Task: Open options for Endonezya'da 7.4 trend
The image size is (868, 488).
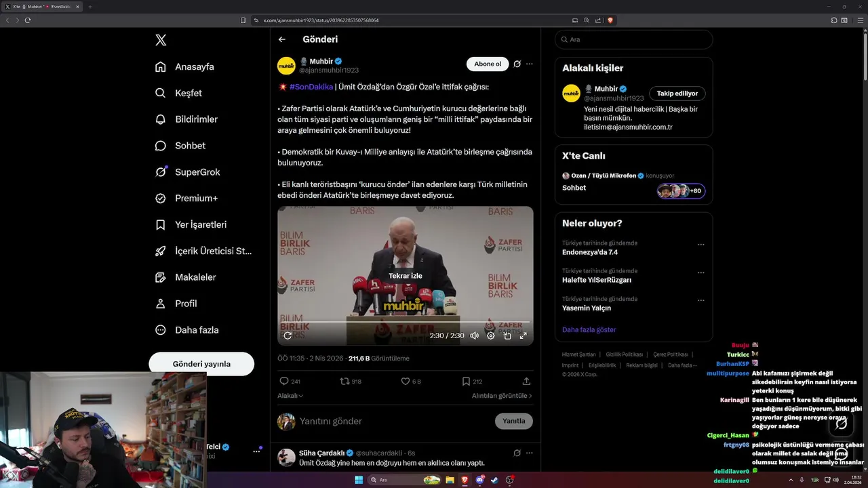Action: pyautogui.click(x=701, y=245)
